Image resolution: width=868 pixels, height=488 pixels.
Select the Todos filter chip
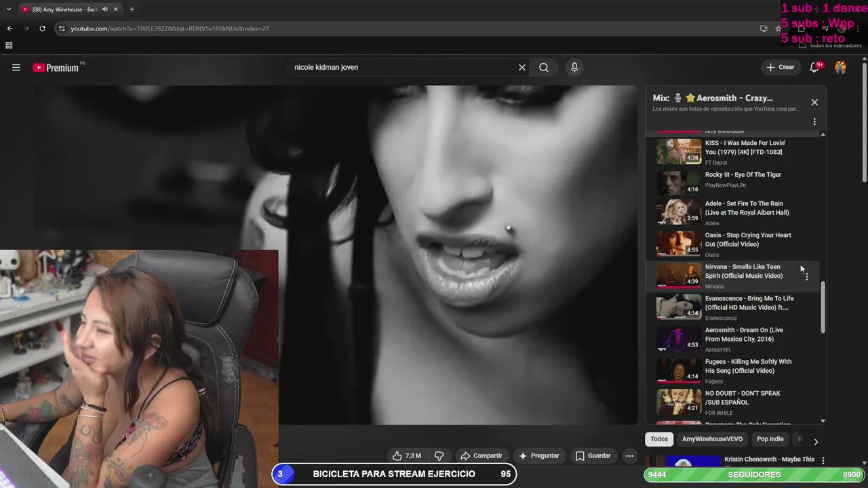tap(659, 439)
